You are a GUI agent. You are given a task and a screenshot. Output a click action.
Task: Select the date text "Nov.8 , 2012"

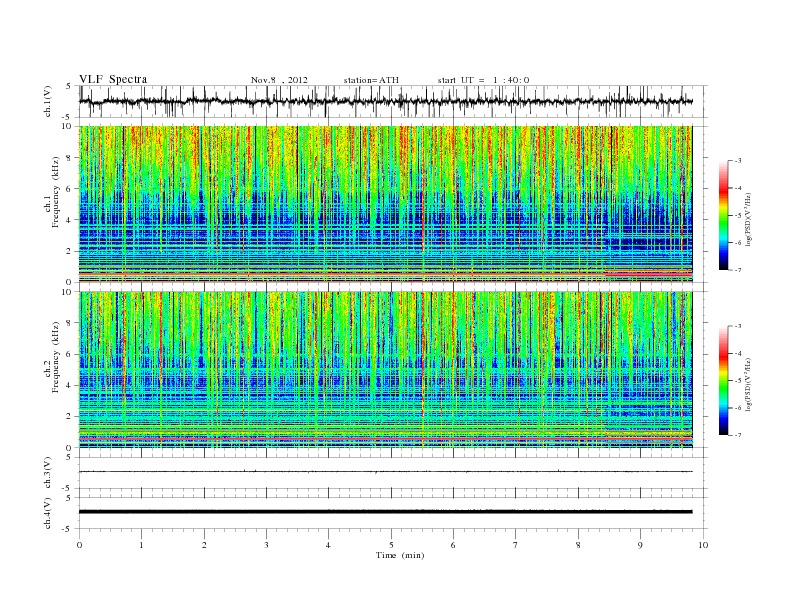click(x=279, y=80)
